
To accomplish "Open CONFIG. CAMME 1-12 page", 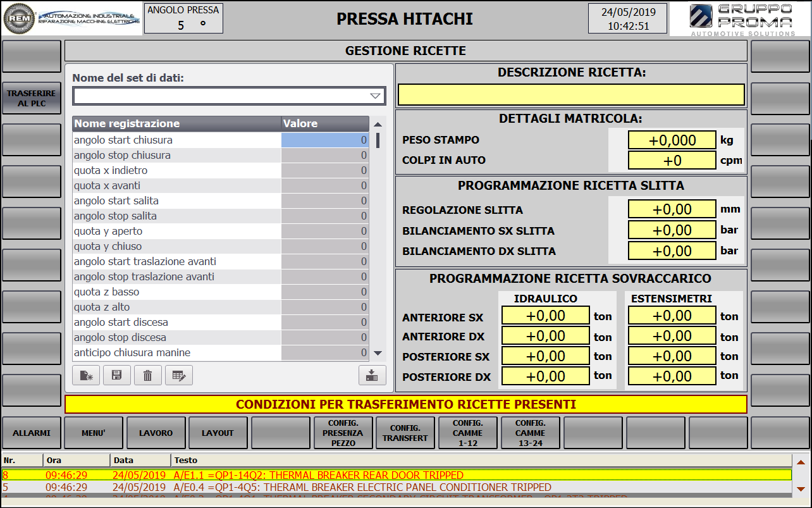I will (468, 433).
